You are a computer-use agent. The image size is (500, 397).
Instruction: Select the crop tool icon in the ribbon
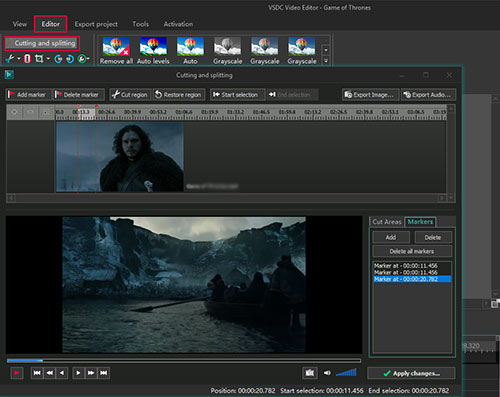[39, 59]
